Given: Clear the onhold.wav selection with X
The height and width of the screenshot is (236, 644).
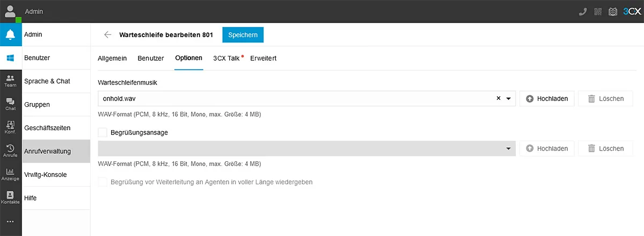Looking at the screenshot, I should (499, 98).
